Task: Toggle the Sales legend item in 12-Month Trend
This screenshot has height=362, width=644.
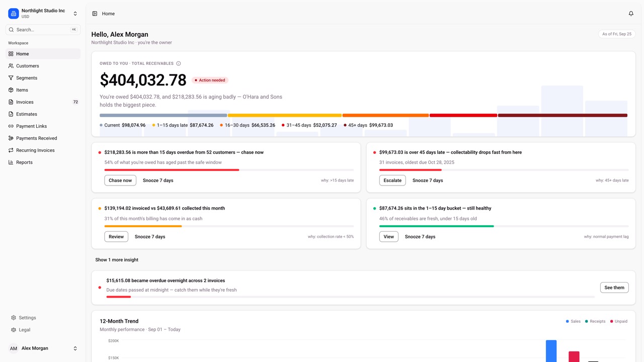Action: click(x=573, y=321)
